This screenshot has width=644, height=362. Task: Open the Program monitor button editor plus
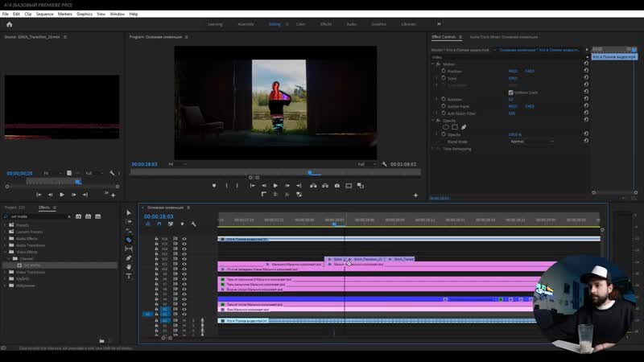coord(415,195)
